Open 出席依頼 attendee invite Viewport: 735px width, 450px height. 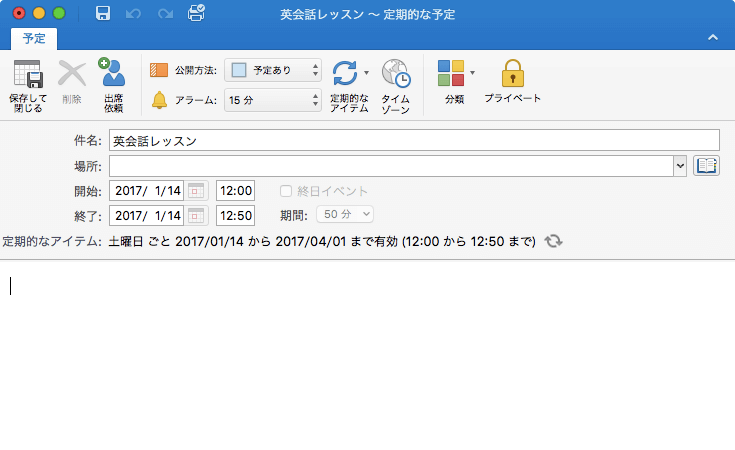click(113, 85)
